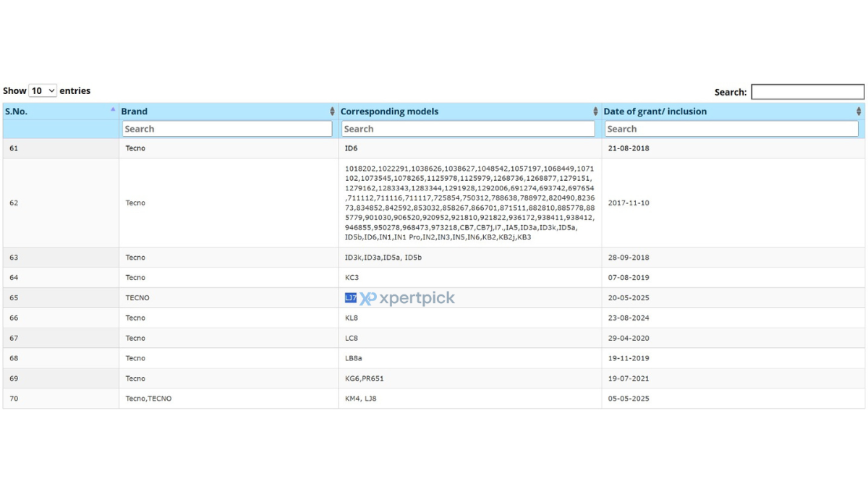This screenshot has height=492, width=868.
Task: Select serial number 67 cell
Action: [x=61, y=339]
